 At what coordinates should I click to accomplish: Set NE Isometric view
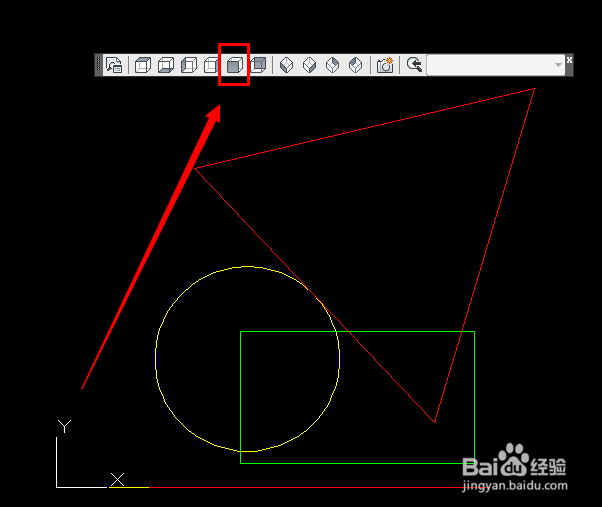pos(332,65)
